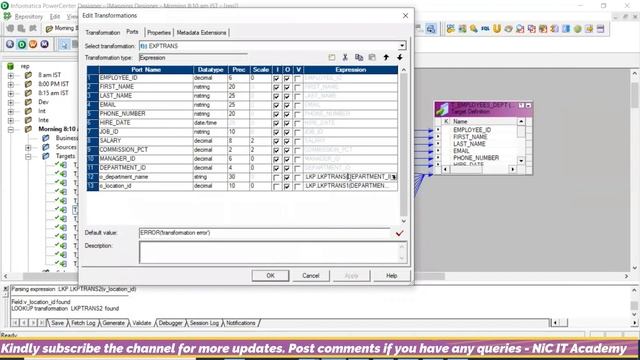Viewport: 640px width, 360px height.
Task: Click the pointer select tool in toolbar
Action: [64, 44]
